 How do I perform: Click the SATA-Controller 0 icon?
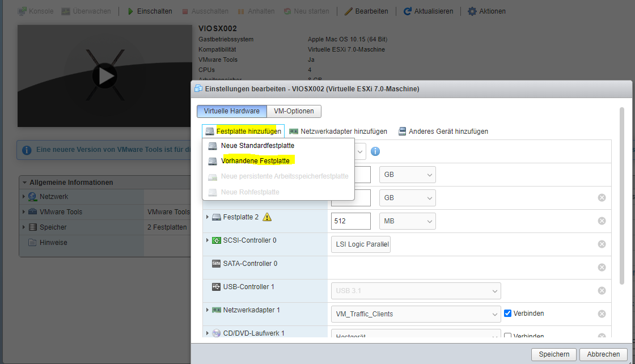pyautogui.click(x=217, y=264)
